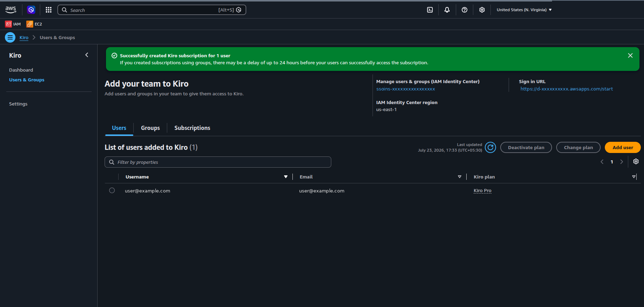
Task: Go to next page of users
Action: (622, 162)
